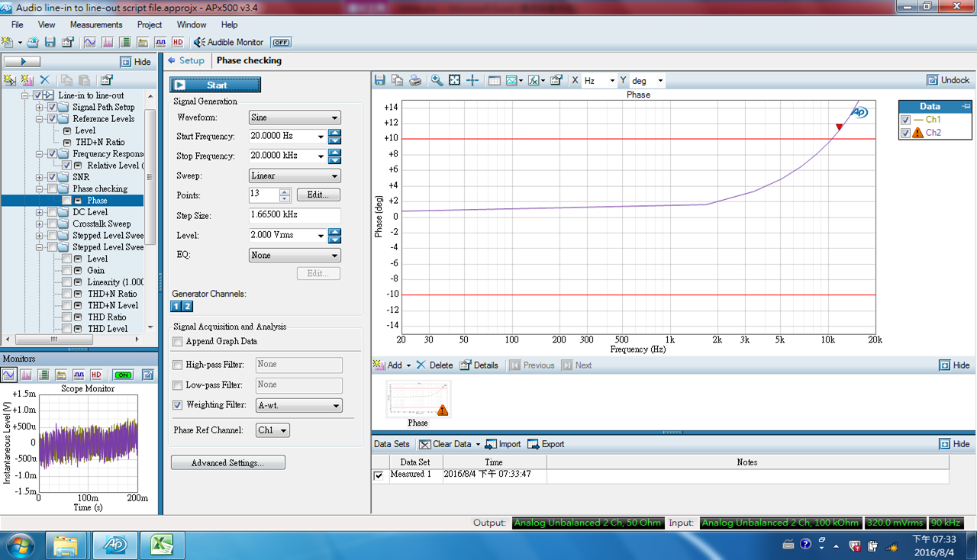Screen dimensions: 977x560
Task: Open the Sweep type dropdown
Action: pos(295,175)
